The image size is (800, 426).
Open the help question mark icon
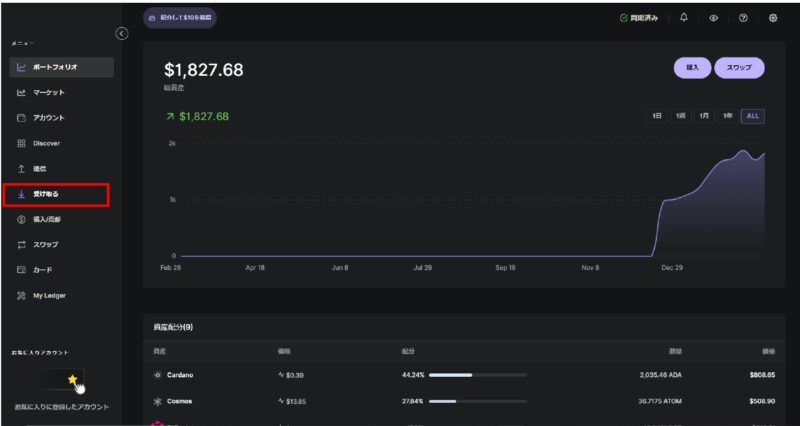743,18
